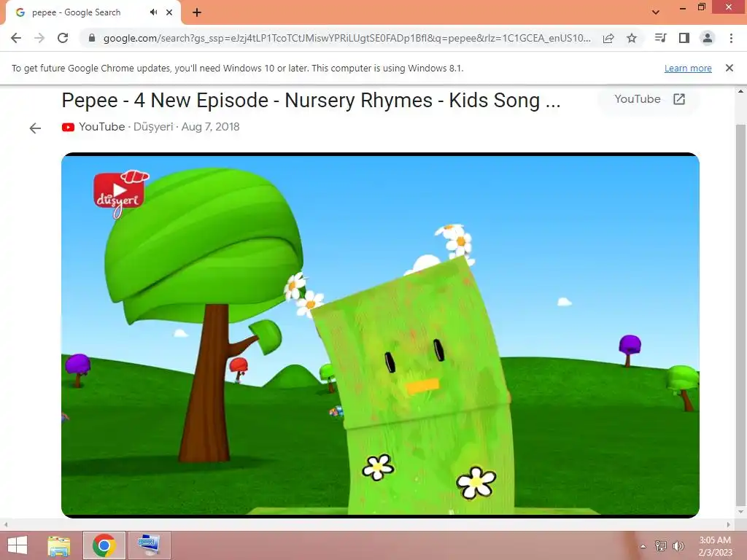Open the tab search chevron
The width and height of the screenshot is (747, 560).
(656, 12)
